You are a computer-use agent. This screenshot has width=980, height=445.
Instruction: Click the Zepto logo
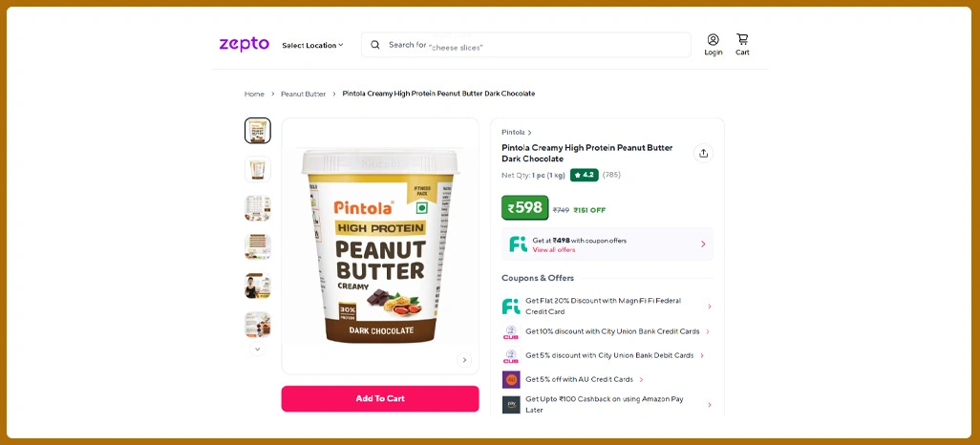[244, 44]
